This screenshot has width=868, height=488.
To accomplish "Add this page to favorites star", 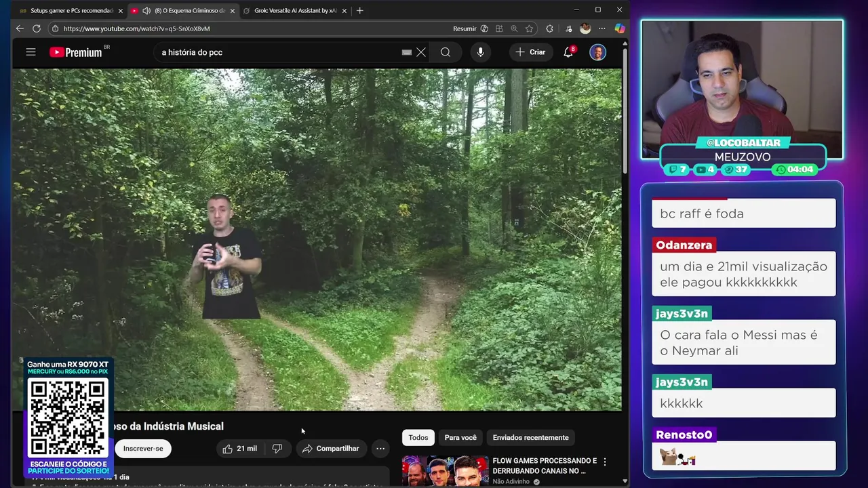I will pos(529,28).
